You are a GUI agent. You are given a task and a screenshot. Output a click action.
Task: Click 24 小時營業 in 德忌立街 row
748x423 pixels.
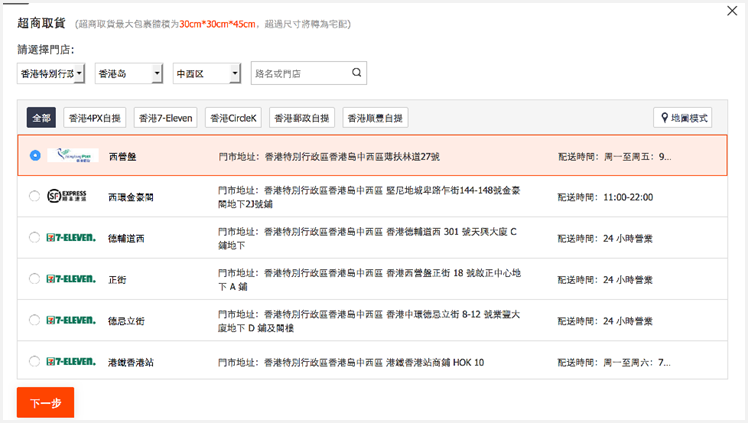628,321
